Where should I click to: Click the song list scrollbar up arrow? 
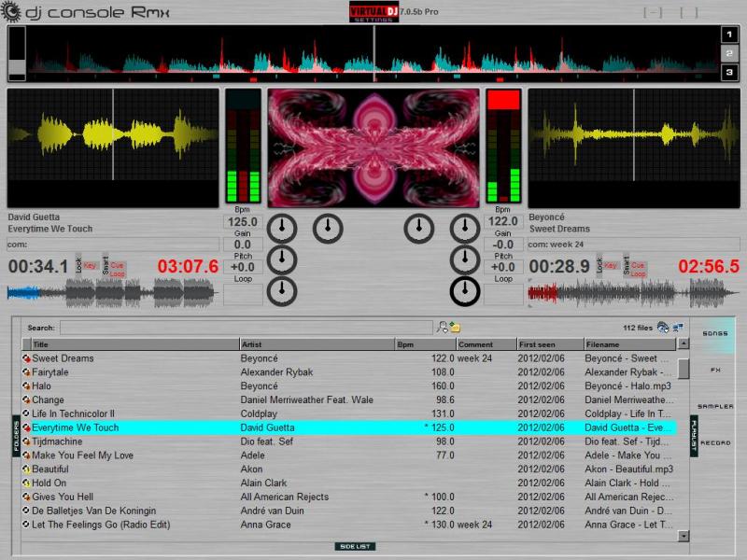684,343
